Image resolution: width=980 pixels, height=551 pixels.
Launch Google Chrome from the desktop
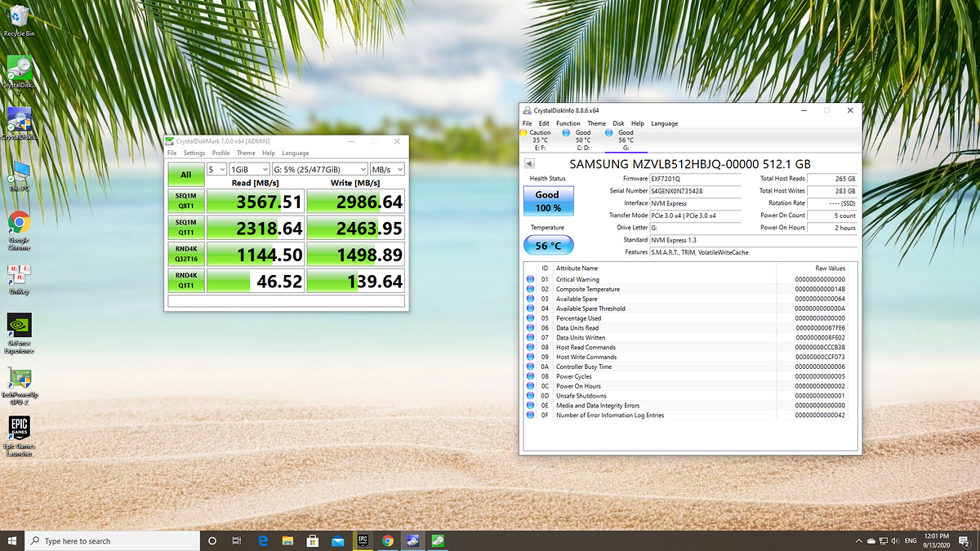20,231
